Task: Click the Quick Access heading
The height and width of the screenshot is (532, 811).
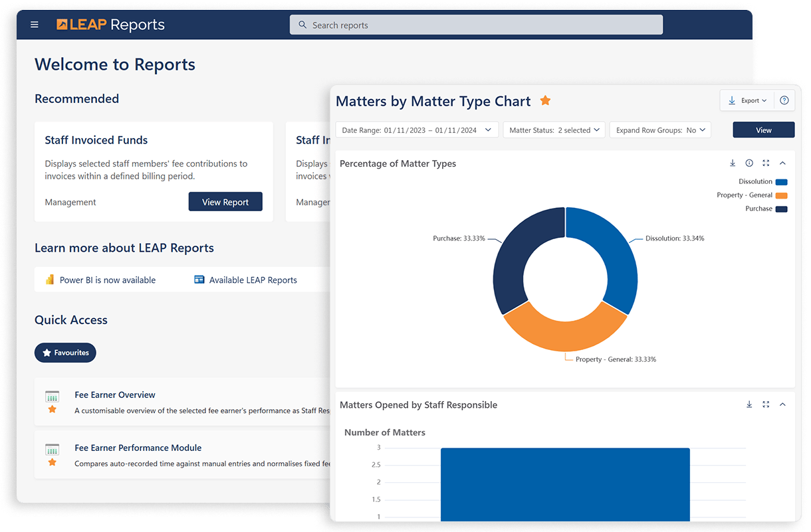Action: point(71,320)
